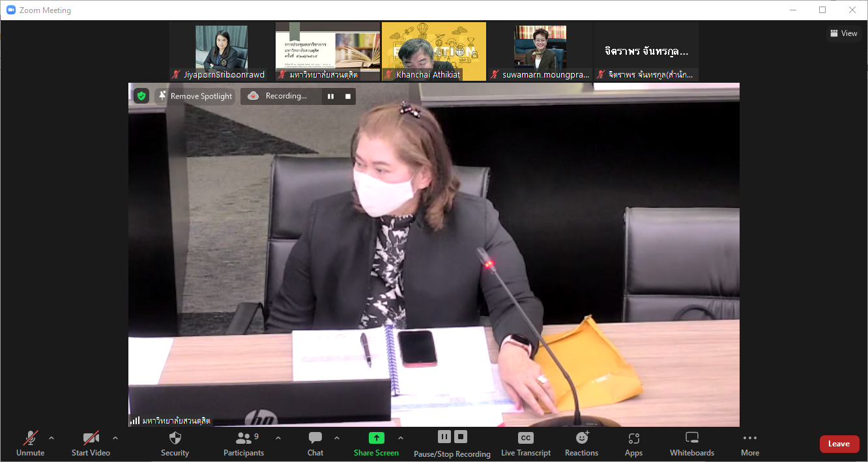The width and height of the screenshot is (868, 462).
Task: Open the More options menu
Action: pyautogui.click(x=749, y=439)
